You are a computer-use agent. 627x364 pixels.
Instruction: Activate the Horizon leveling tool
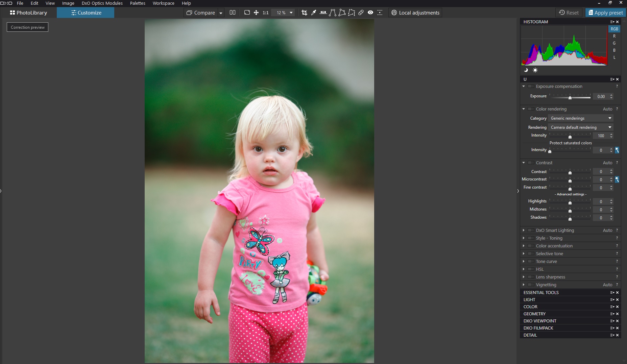pos(323,13)
